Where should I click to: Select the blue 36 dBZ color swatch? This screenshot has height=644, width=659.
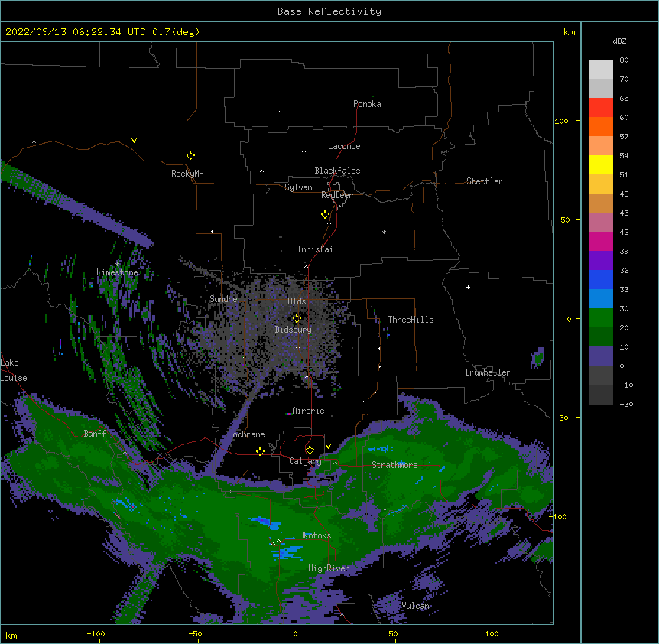[601, 279]
